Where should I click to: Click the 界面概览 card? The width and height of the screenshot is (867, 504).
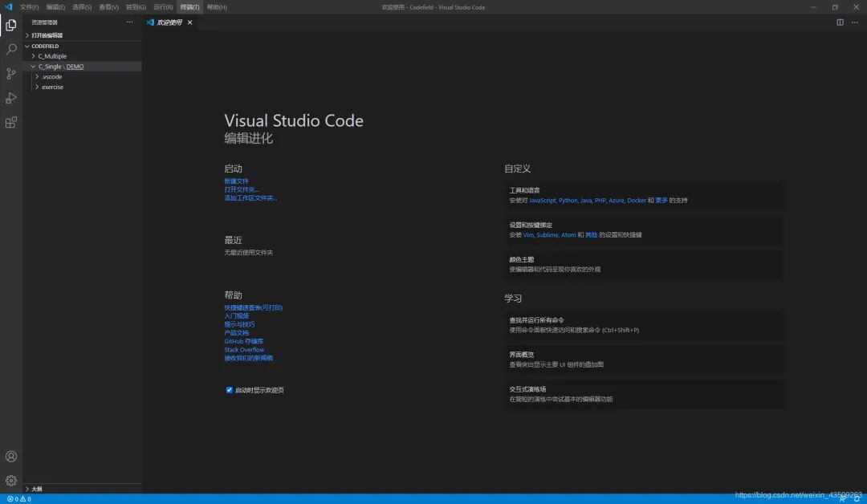coord(644,360)
